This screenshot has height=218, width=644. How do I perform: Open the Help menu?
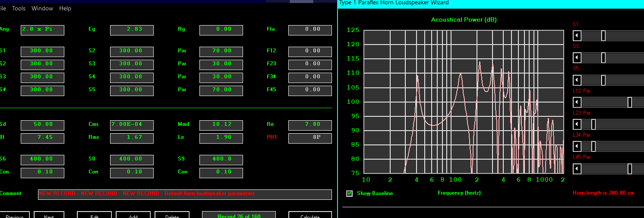pos(65,8)
